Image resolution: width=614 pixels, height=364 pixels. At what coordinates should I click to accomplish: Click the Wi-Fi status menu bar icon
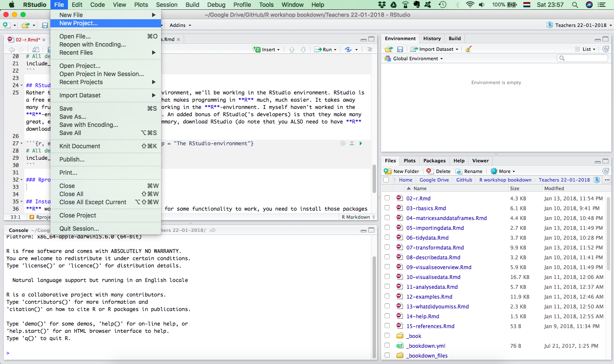click(x=470, y=5)
